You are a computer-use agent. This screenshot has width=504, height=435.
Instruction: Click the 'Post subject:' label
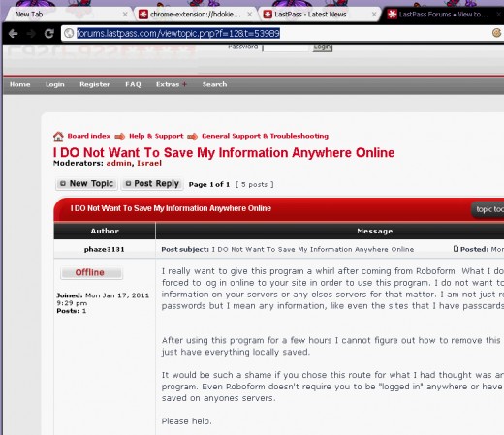tap(185, 249)
